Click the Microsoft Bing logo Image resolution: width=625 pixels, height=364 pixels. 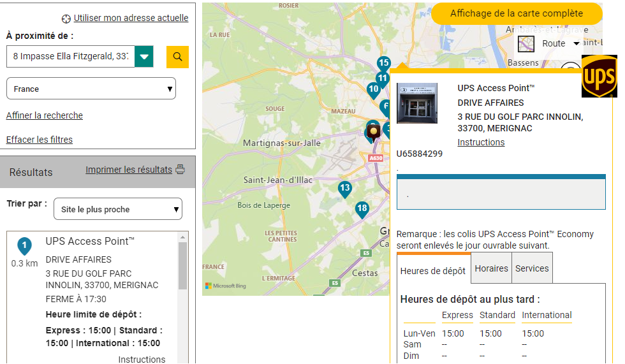226,286
